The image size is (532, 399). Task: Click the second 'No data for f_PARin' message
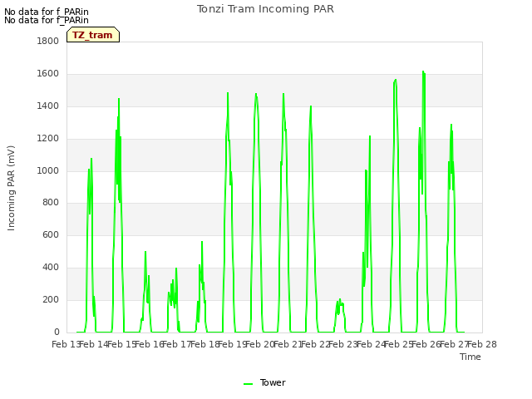point(47,20)
